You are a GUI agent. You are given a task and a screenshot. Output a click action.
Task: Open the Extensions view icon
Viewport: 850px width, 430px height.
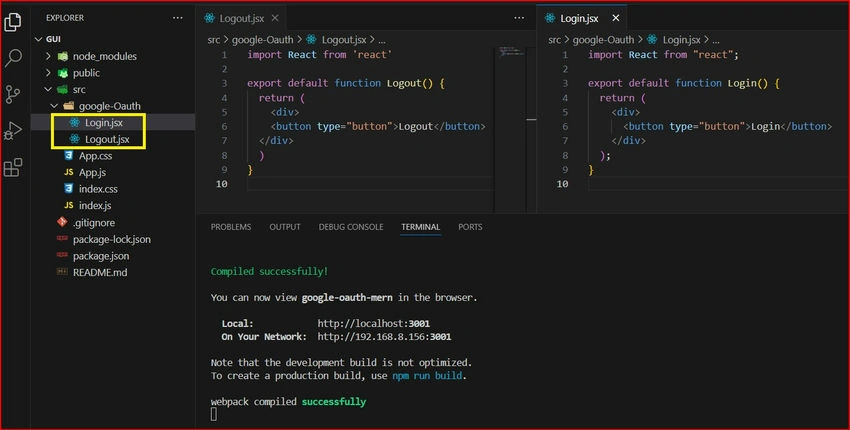coord(12,168)
